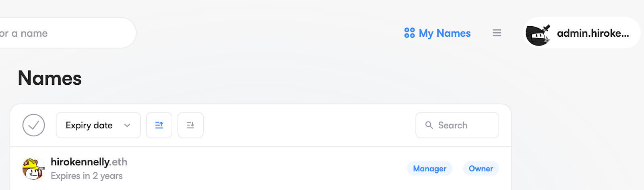Click the Owner tag
This screenshot has width=644, height=190.
click(481, 169)
